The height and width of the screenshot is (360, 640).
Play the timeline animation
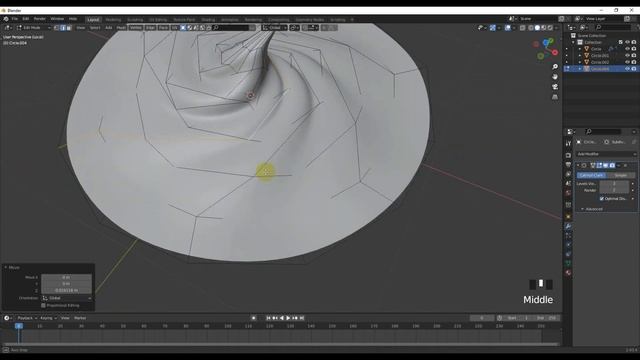(288, 318)
